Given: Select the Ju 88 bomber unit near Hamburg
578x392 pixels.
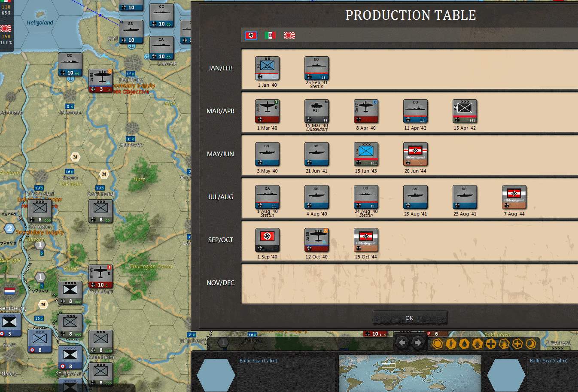Looking at the screenshot, I should [x=100, y=81].
